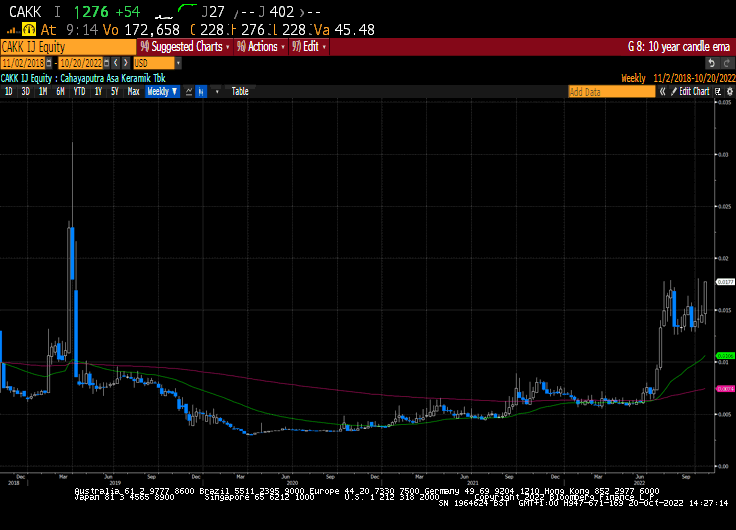Click the redo arrow icon
The image size is (736, 530).
coord(727,63)
